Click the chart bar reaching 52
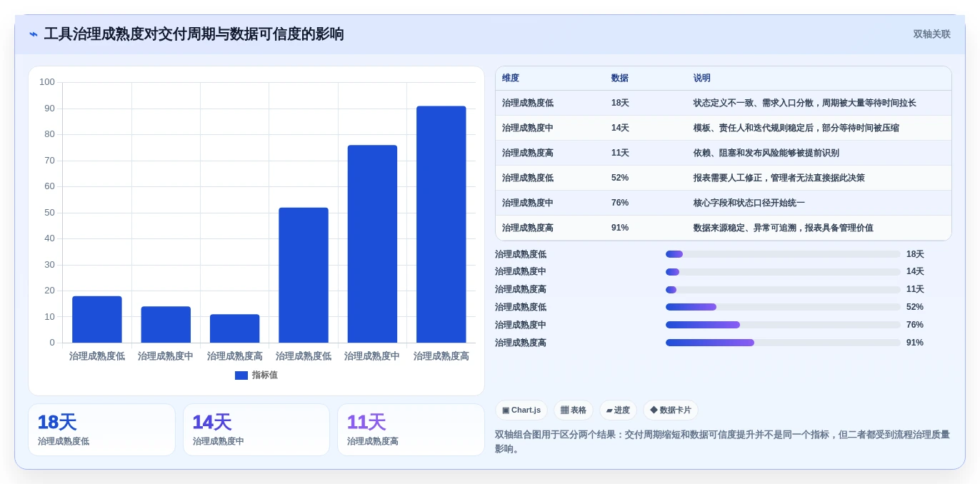Screen dimensions: 980x484 pyautogui.click(x=304, y=275)
